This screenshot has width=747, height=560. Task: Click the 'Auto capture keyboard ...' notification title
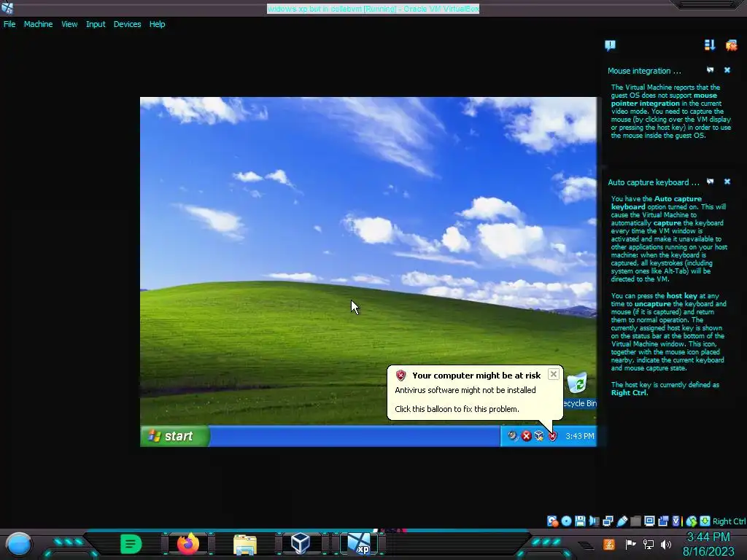click(653, 182)
